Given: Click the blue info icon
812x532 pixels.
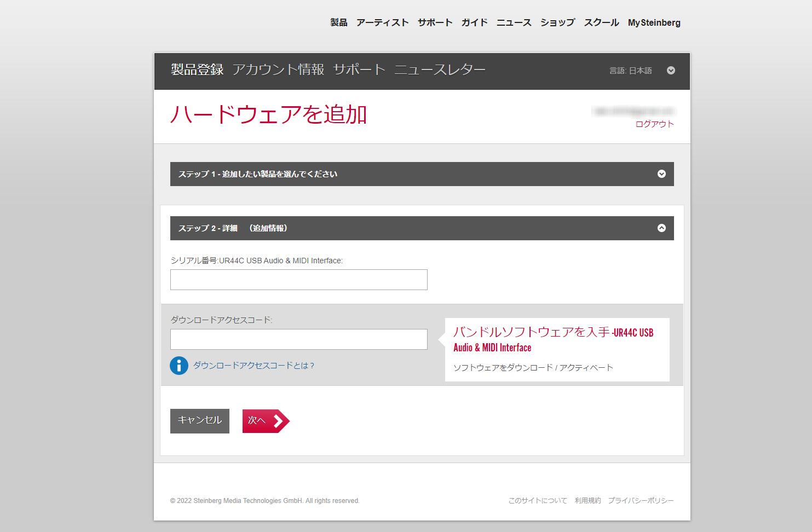Looking at the screenshot, I should pos(179,366).
